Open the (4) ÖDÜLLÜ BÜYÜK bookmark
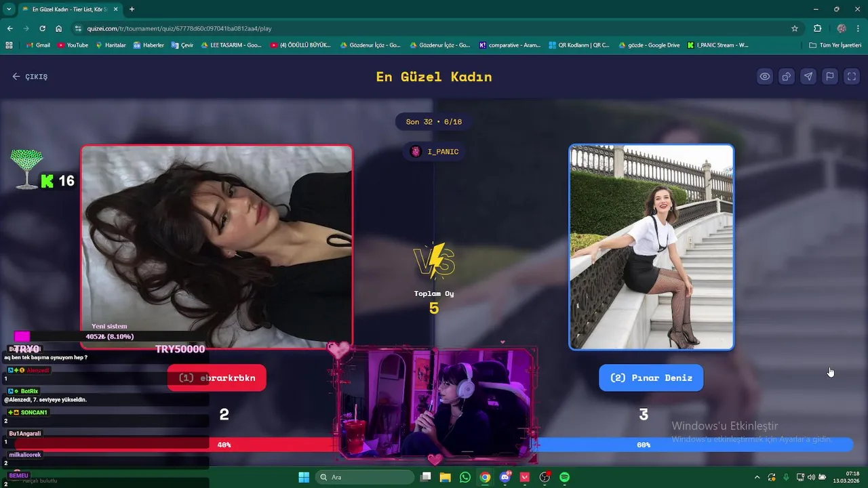Image resolution: width=868 pixels, height=488 pixels. pyautogui.click(x=300, y=45)
